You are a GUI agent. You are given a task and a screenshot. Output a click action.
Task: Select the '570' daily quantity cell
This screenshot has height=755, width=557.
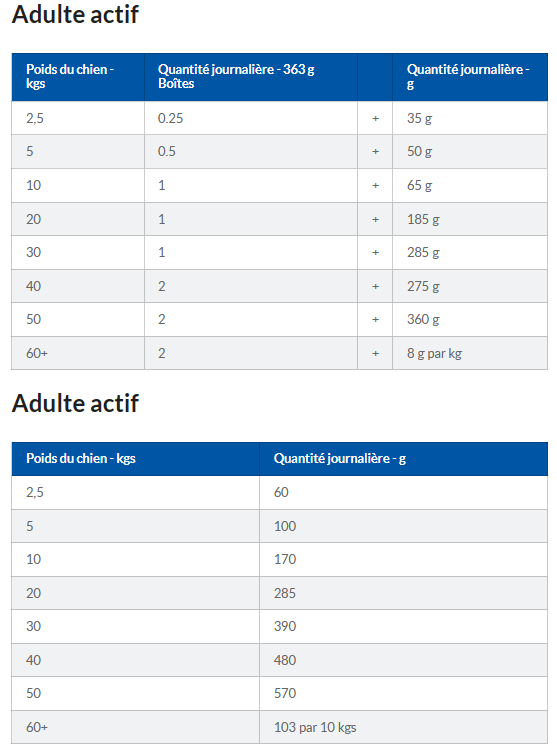(403, 693)
